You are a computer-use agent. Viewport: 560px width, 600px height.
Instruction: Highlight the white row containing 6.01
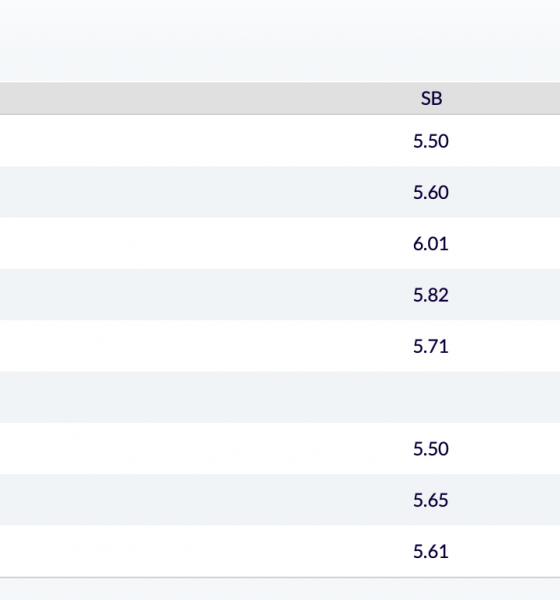click(280, 243)
